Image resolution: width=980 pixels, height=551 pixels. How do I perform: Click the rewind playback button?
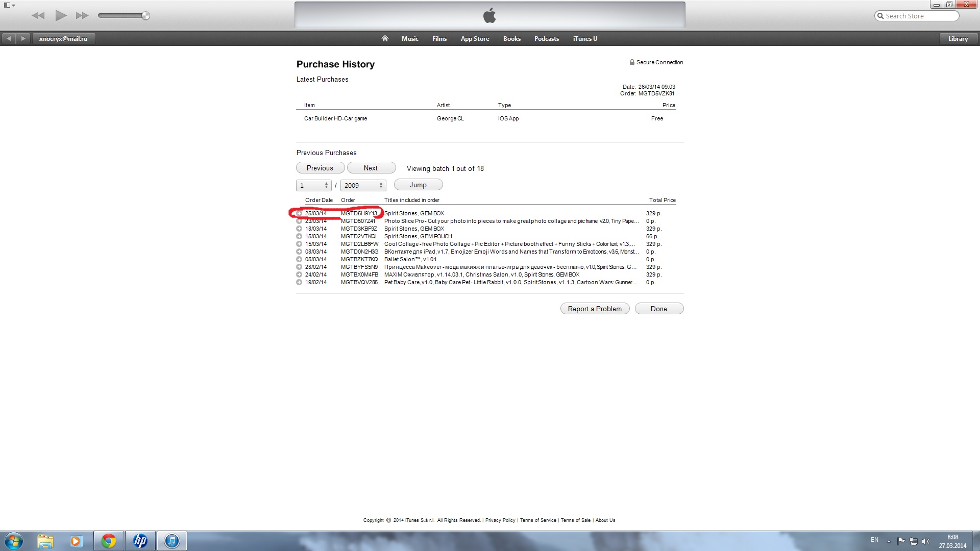[38, 16]
